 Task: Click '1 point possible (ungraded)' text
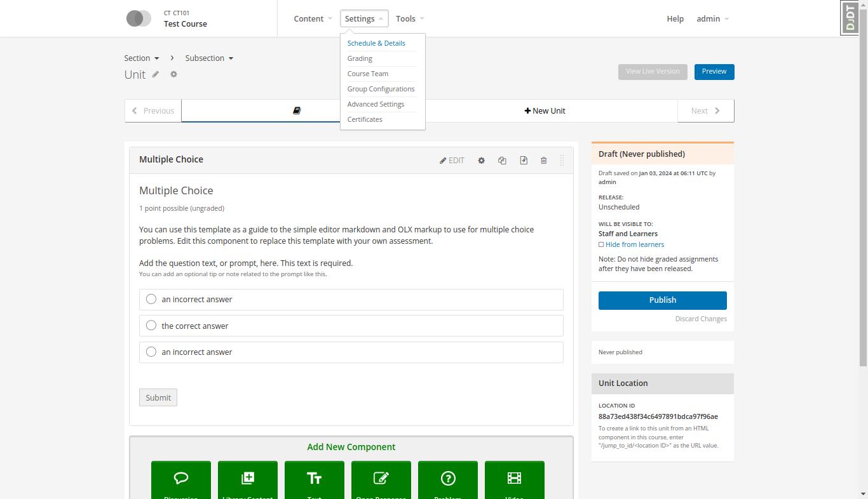[182, 208]
